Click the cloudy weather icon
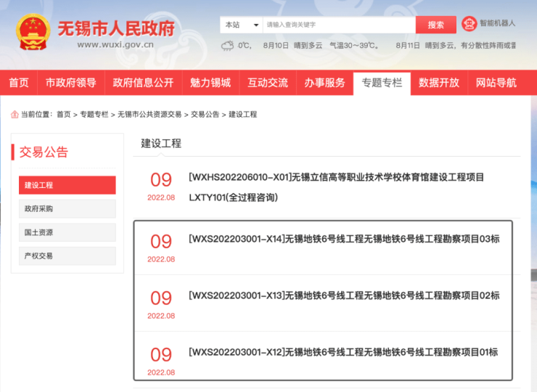 (x=228, y=46)
